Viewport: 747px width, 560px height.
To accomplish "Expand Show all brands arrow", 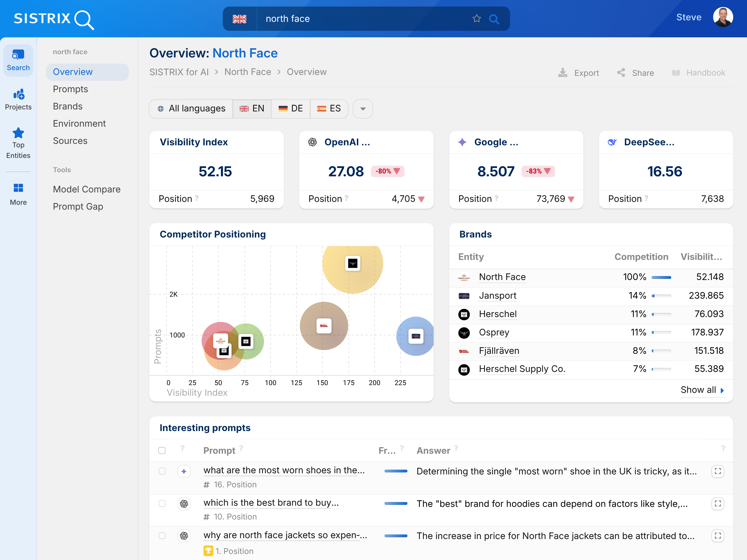I will (x=722, y=390).
